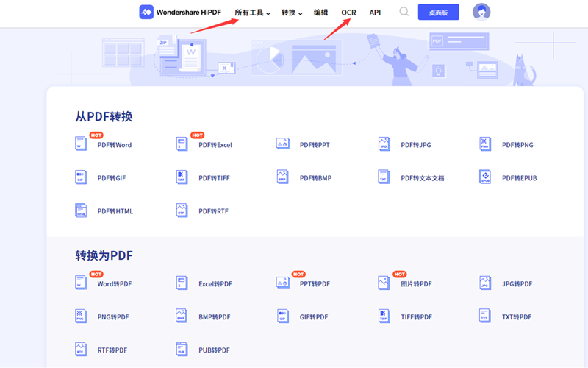Screen dimensions: 588x368
Task: Click the PDF转EPUB icon
Action: 485,177
